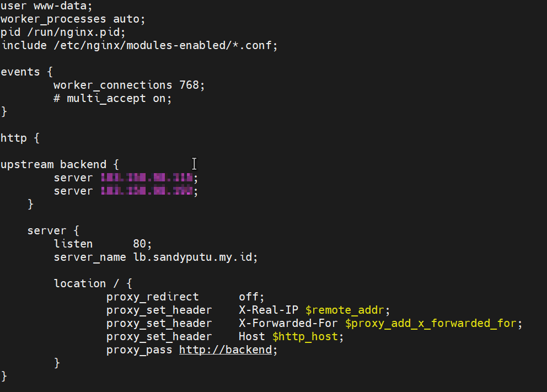Click the http block opening line

point(20,138)
